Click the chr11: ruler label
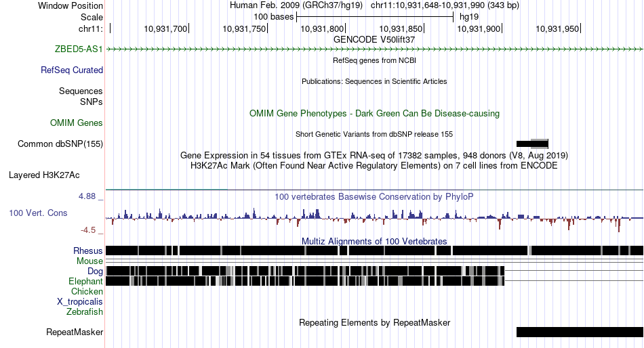This screenshot has height=348, width=644. point(90,28)
